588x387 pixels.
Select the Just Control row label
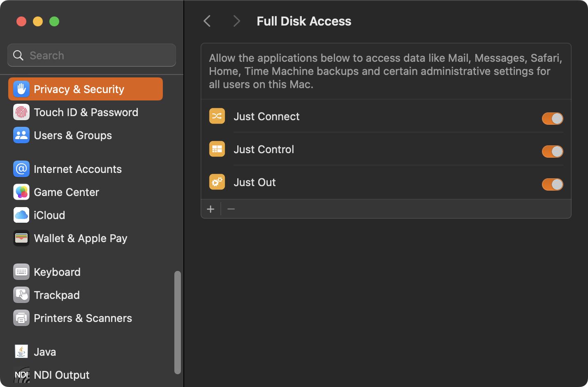tap(264, 149)
